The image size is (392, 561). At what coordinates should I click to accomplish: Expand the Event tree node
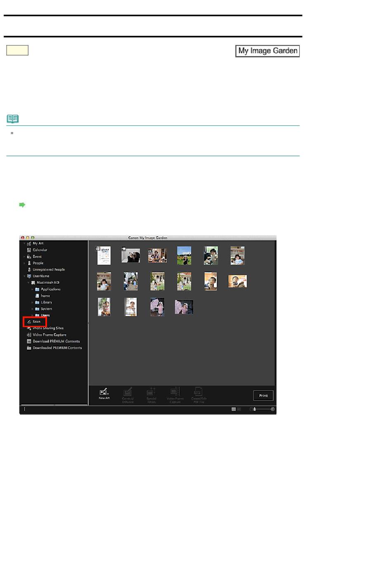pyautogui.click(x=24, y=257)
